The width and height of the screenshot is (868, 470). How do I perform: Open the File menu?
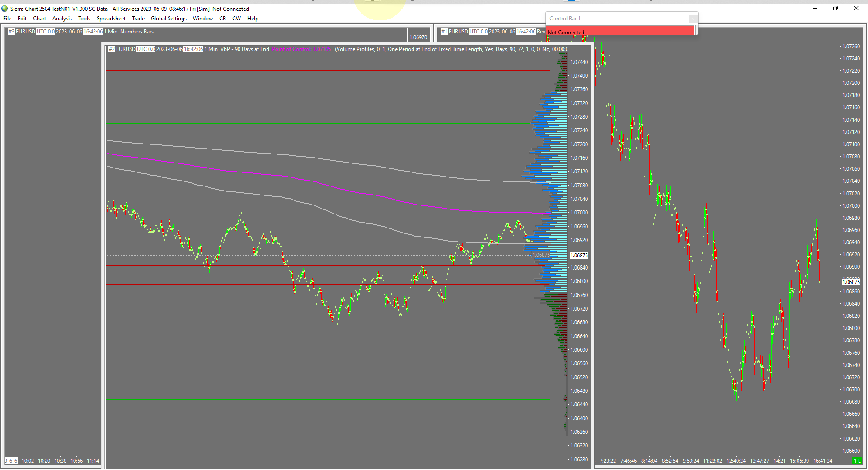click(x=7, y=19)
